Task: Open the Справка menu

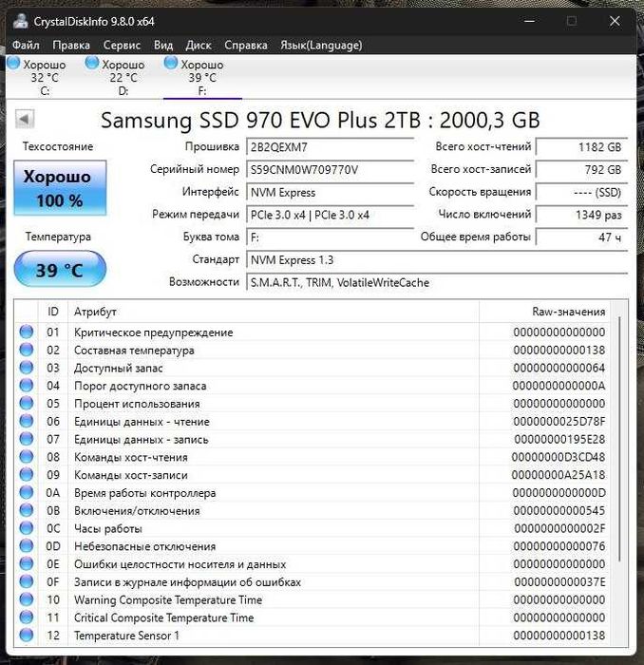Action: [246, 45]
